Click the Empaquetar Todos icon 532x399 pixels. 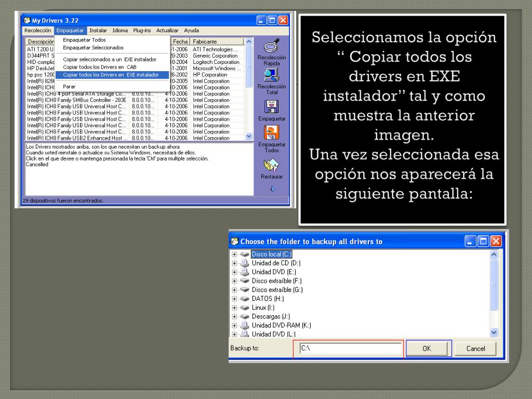coord(271,132)
